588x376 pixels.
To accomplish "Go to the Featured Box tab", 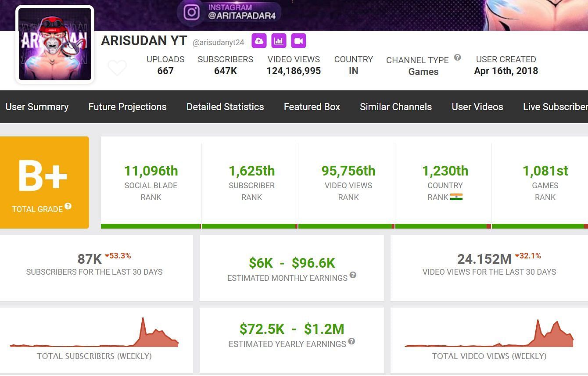I will coord(312,107).
